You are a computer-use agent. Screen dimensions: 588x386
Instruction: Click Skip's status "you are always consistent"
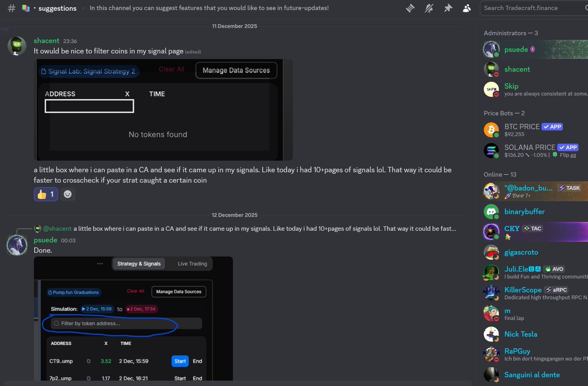tap(546, 94)
